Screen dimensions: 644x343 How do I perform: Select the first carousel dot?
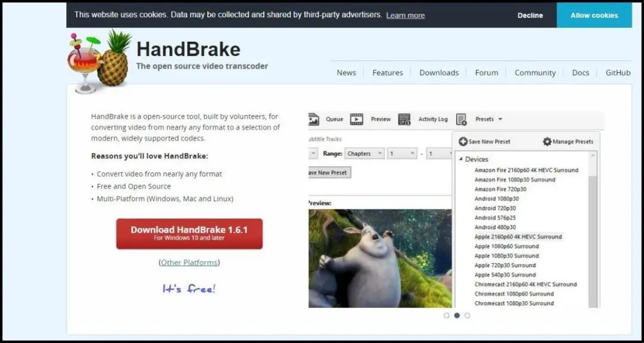(447, 316)
